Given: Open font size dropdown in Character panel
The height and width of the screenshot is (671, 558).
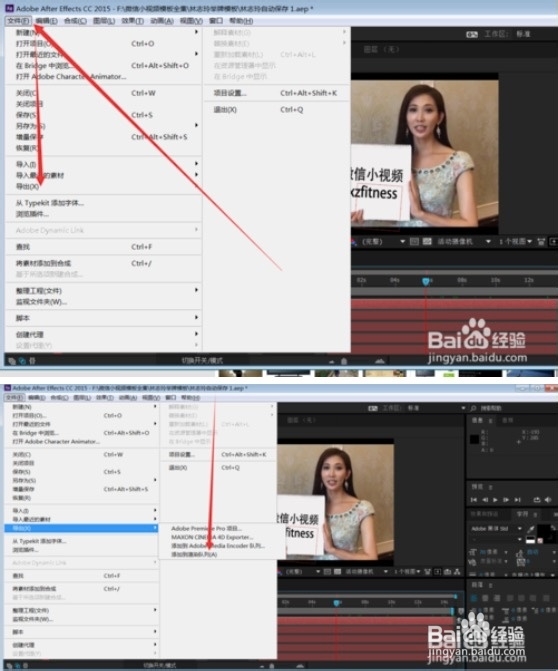Looking at the screenshot, I should (x=506, y=552).
